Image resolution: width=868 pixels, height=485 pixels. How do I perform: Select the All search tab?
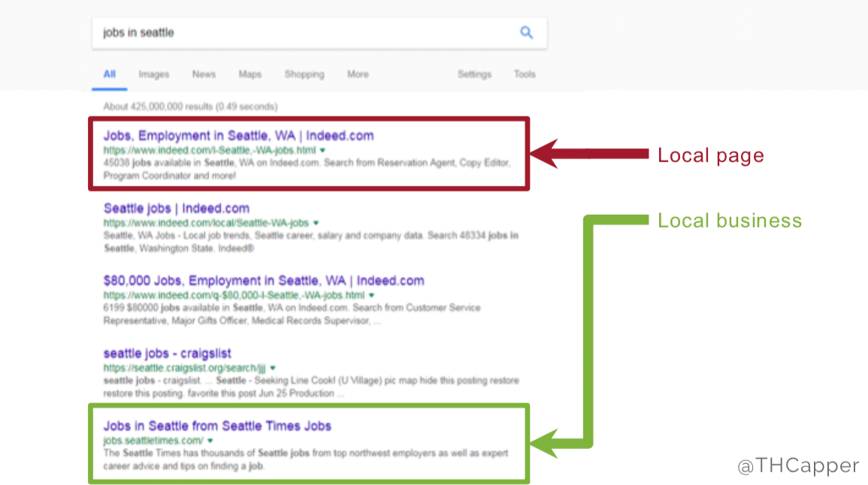pyautogui.click(x=110, y=74)
